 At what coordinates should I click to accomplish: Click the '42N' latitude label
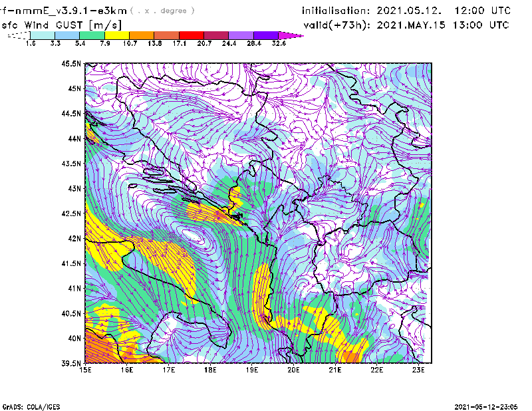[x=74, y=239]
